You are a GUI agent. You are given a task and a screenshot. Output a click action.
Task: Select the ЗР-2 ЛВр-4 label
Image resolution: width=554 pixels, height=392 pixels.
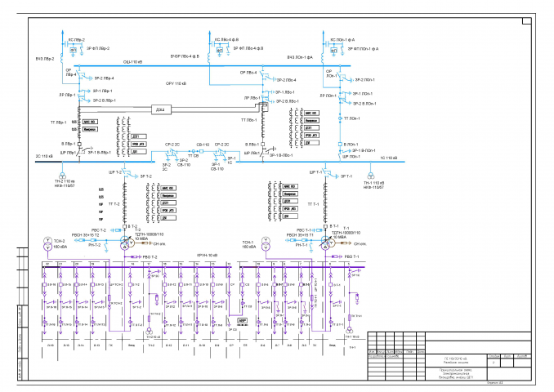(105, 78)
